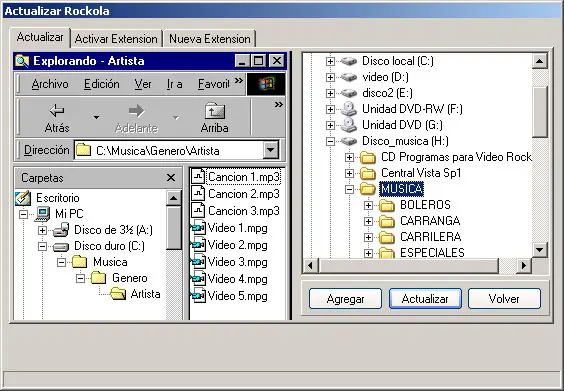The height and width of the screenshot is (391, 564).
Task: Expand CD Programas para Video Rock folder
Action: pyautogui.click(x=349, y=157)
